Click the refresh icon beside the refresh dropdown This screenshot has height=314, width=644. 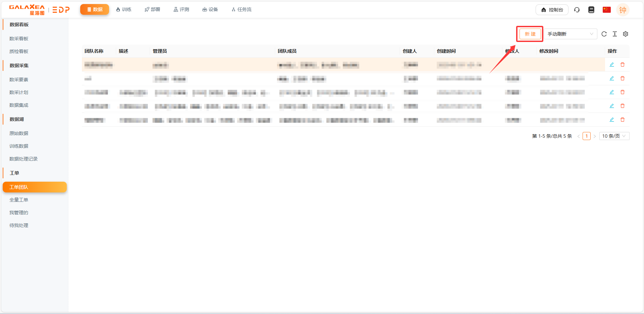[604, 34]
